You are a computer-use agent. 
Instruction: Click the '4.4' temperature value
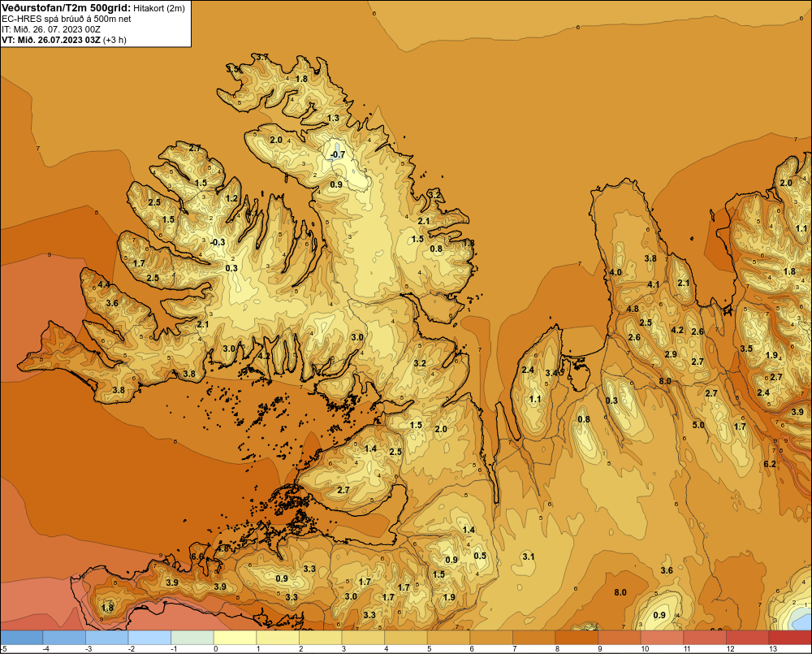(104, 284)
